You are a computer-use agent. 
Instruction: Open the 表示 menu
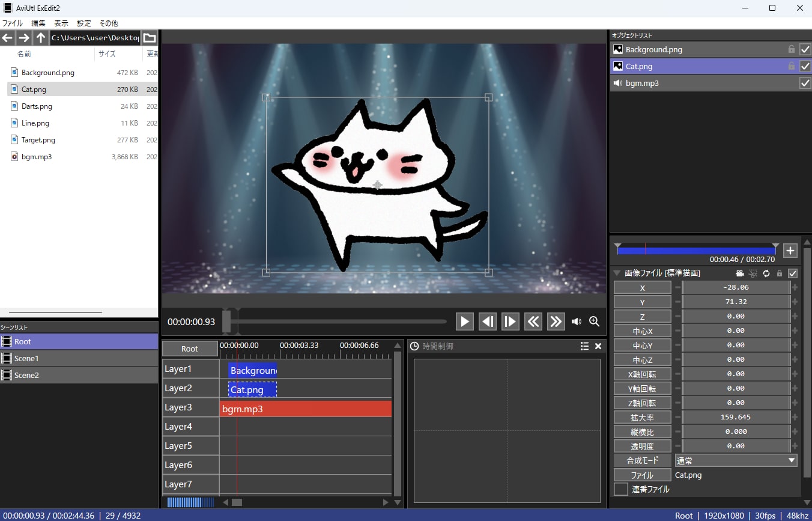[x=61, y=23]
